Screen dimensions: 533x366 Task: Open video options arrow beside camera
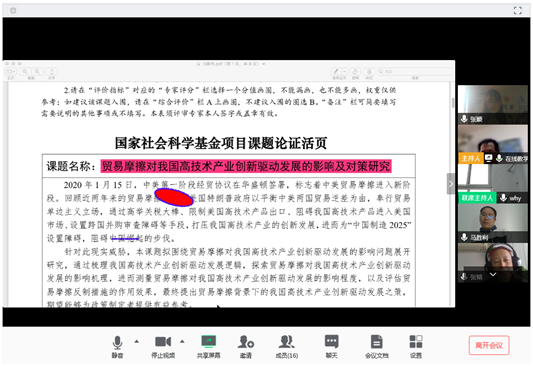click(182, 341)
